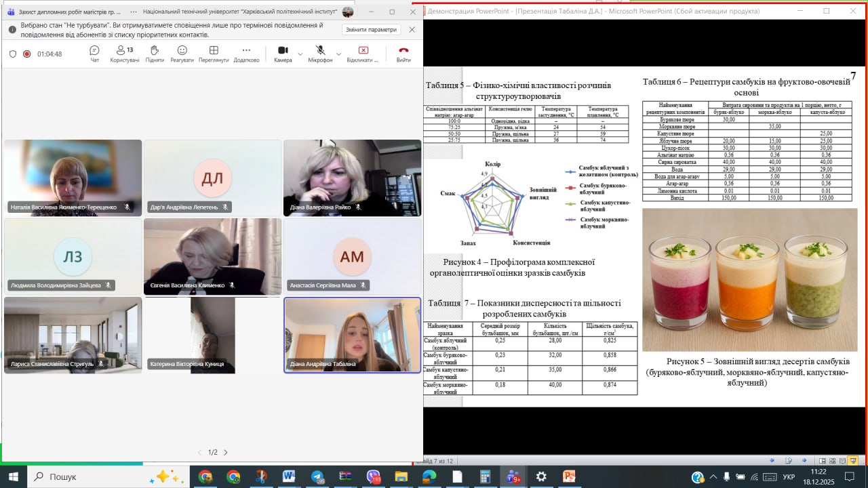Open the Chat (Чат) panel
The height and width of the screenshot is (488, 868).
coord(94,54)
